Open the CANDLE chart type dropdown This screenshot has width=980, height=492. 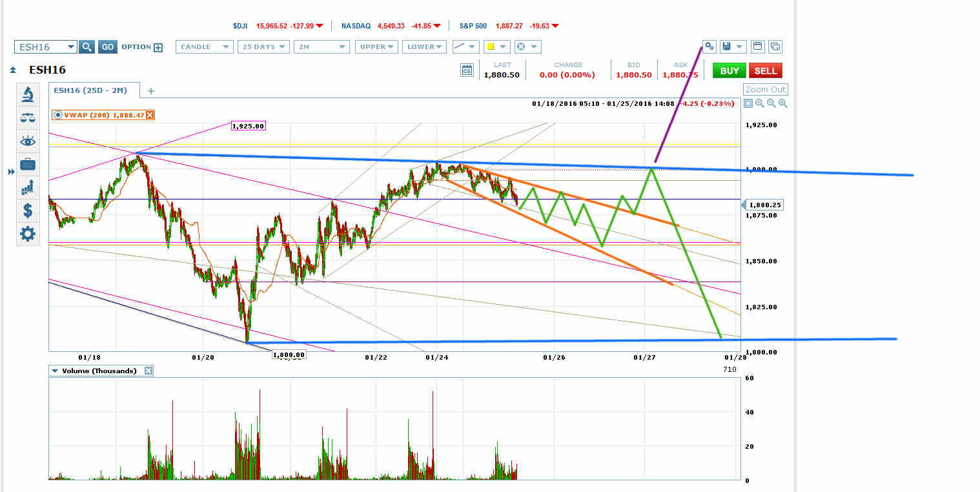point(205,46)
